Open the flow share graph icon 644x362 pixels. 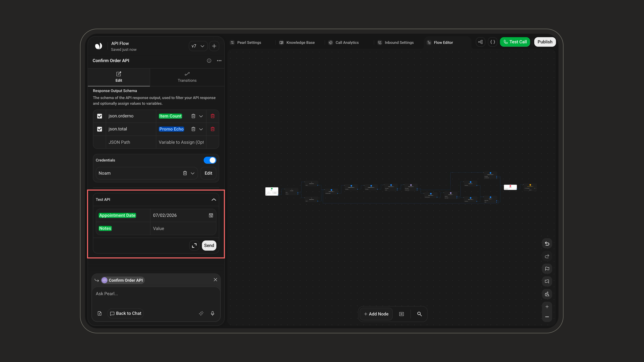pyautogui.click(x=480, y=42)
